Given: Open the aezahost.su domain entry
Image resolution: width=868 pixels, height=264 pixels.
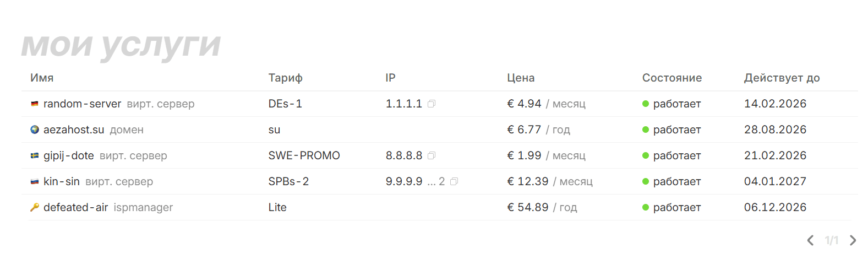Looking at the screenshot, I should click(x=74, y=130).
